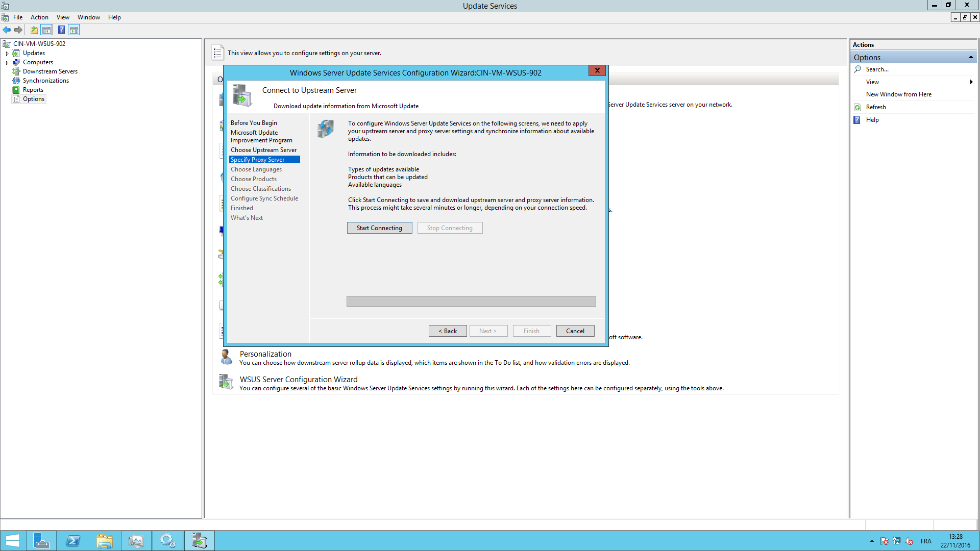Click the grey forward arrow toolbar icon
980x551 pixels.
pos(18,30)
